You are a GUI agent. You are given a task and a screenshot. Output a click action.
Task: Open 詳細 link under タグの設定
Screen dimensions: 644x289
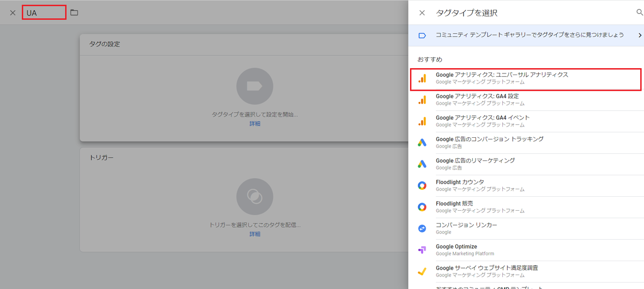click(x=255, y=124)
